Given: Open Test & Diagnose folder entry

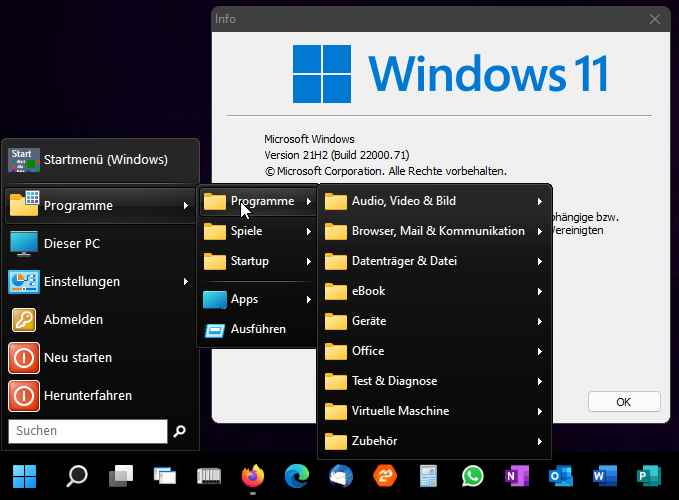Looking at the screenshot, I should 434,381.
